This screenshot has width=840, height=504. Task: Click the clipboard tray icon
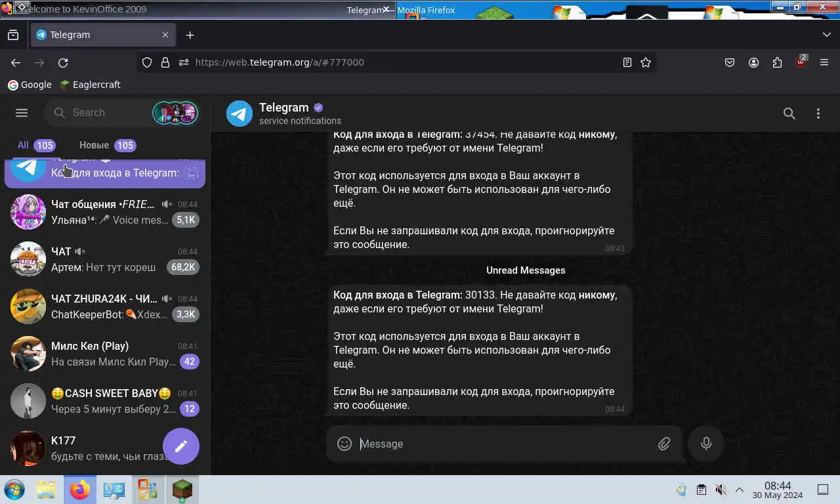[701, 490]
